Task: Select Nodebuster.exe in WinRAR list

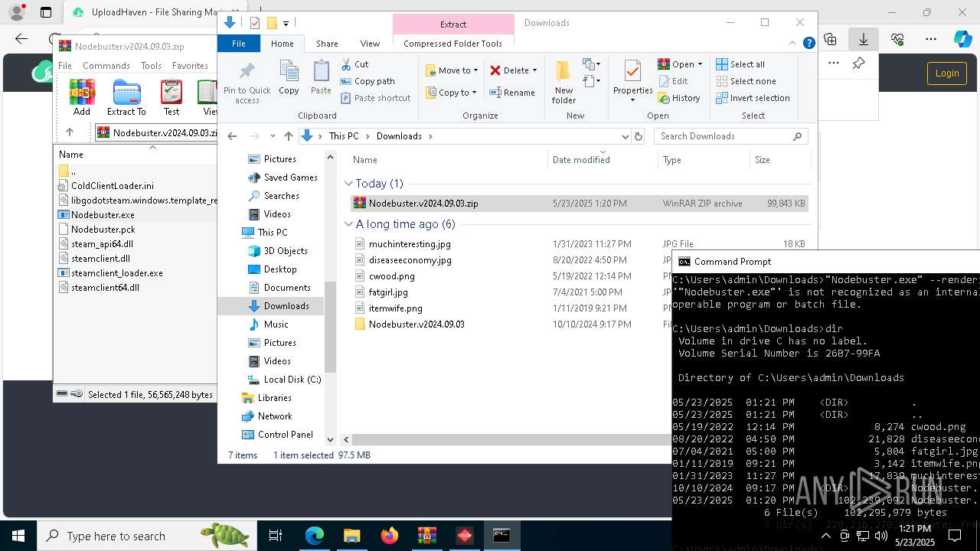Action: (103, 215)
